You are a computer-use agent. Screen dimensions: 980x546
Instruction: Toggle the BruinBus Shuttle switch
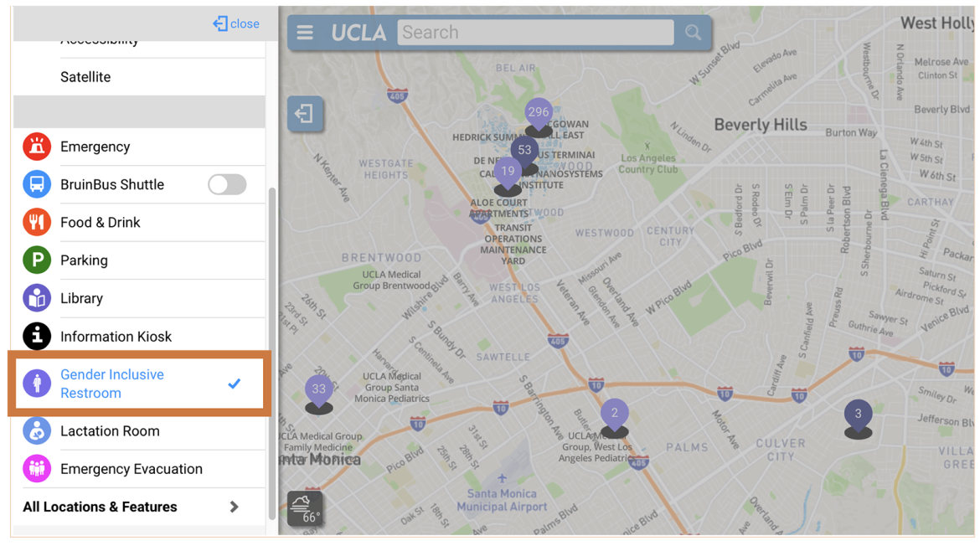point(228,184)
